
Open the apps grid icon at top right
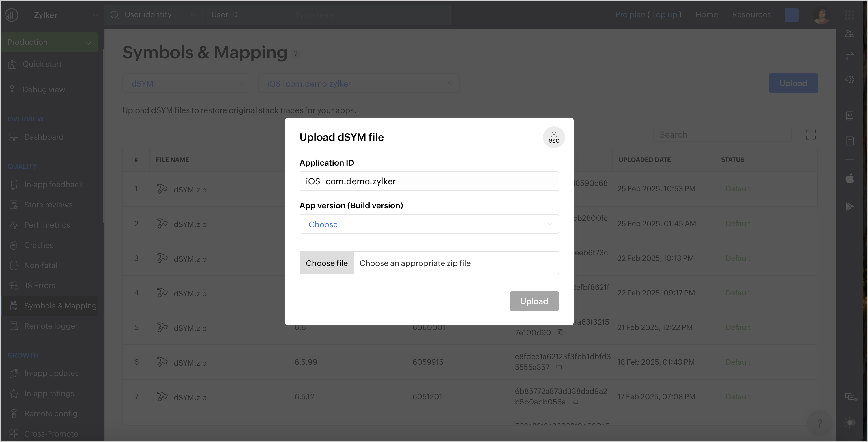pyautogui.click(x=849, y=15)
